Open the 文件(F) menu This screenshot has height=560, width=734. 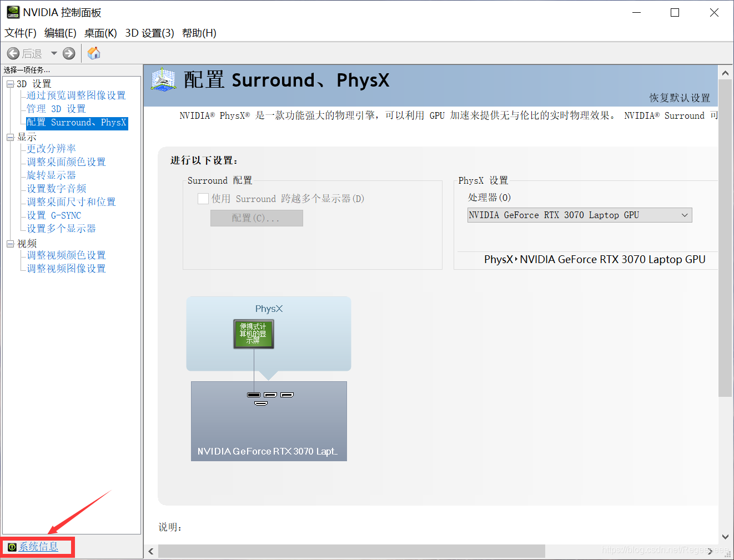coord(21,33)
